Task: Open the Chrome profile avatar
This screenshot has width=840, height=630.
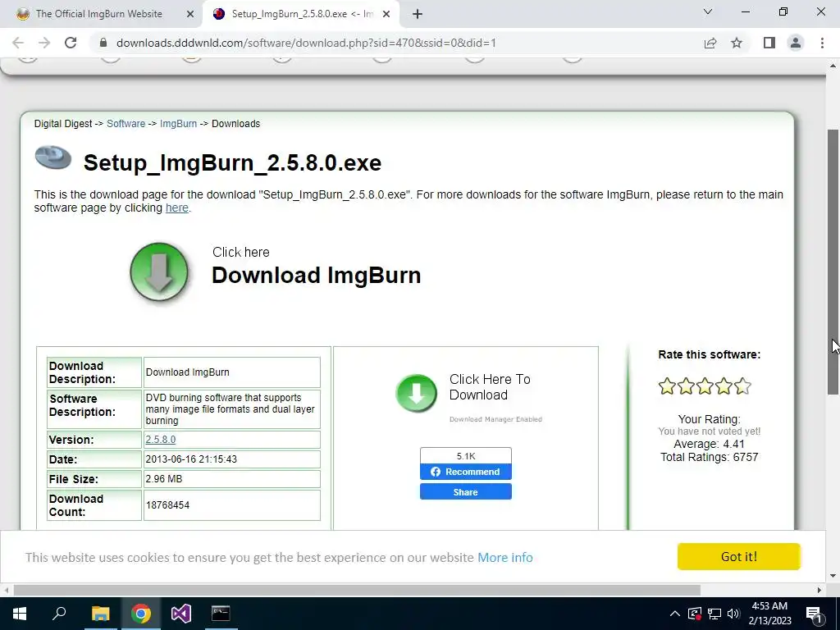Action: click(x=796, y=43)
